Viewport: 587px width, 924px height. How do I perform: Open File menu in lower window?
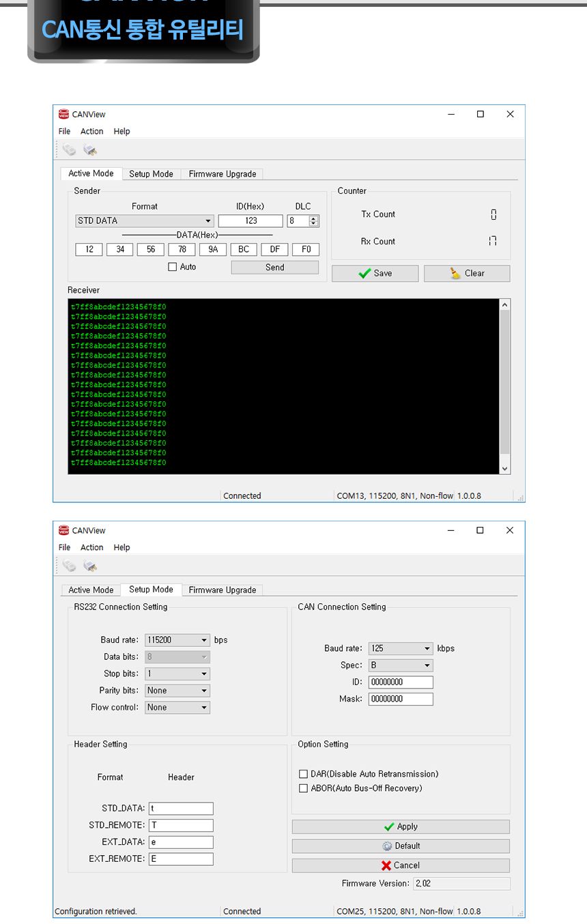[64, 547]
